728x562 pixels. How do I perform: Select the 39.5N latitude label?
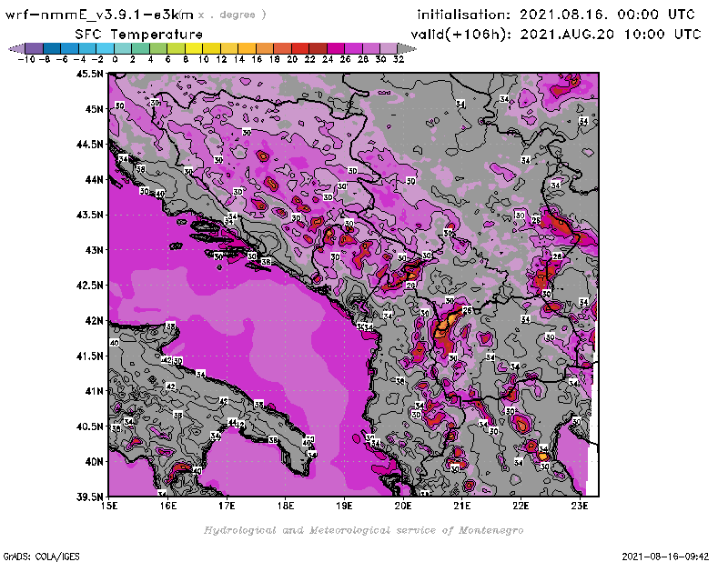coord(89,497)
